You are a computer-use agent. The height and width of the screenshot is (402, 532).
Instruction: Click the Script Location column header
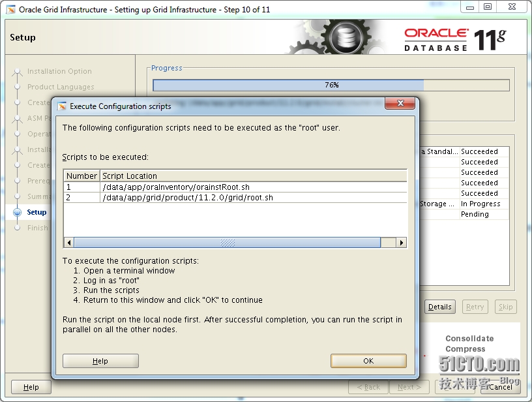point(254,176)
